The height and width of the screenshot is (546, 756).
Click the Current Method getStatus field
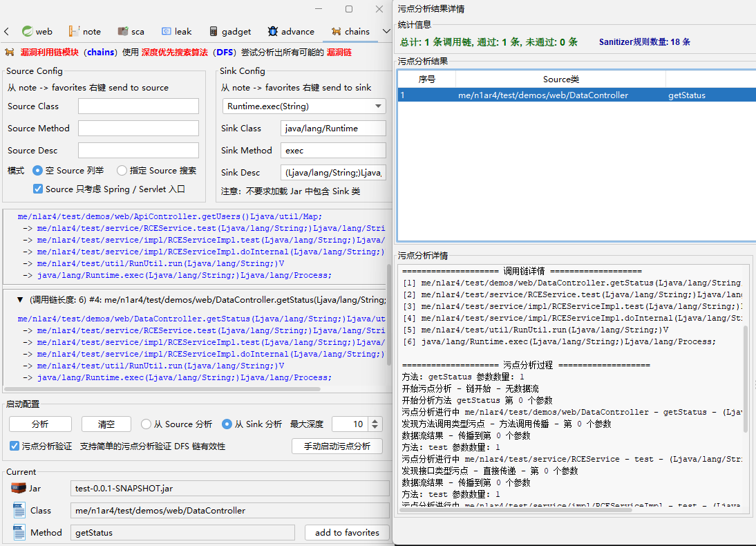pos(182,532)
